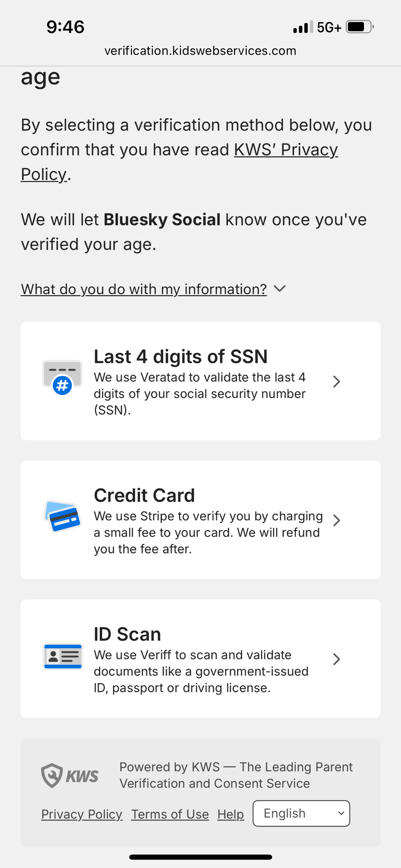Expand "What do you do with my information?"
Screen dimensions: 401x868
coord(144,289)
